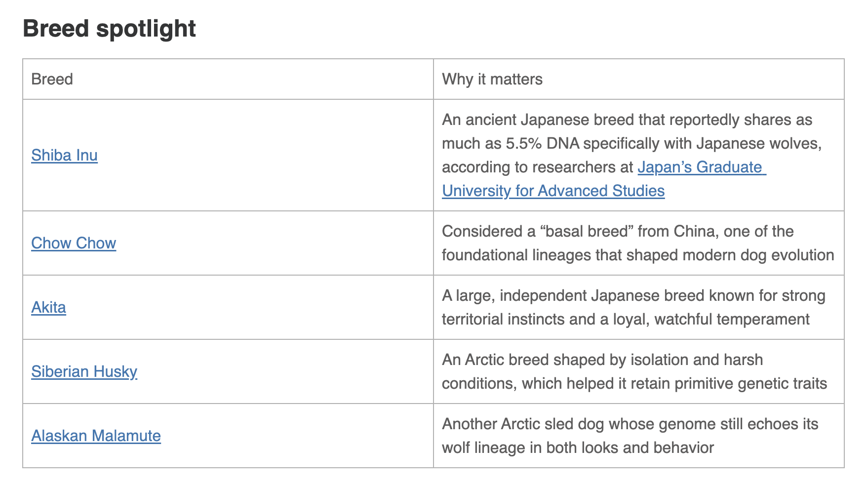
Task: Click the Breed spotlight heading
Action: tap(109, 29)
